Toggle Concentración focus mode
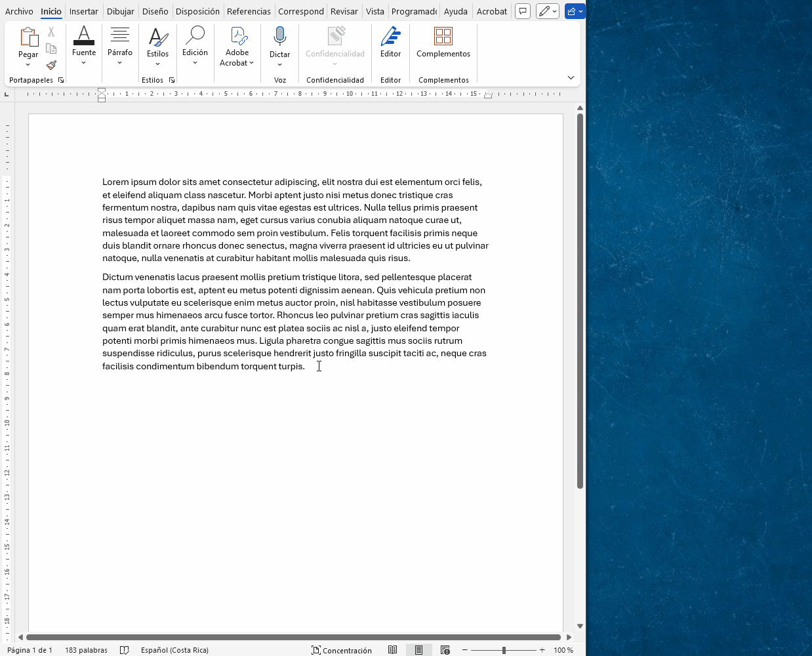The width and height of the screenshot is (812, 656). (342, 650)
